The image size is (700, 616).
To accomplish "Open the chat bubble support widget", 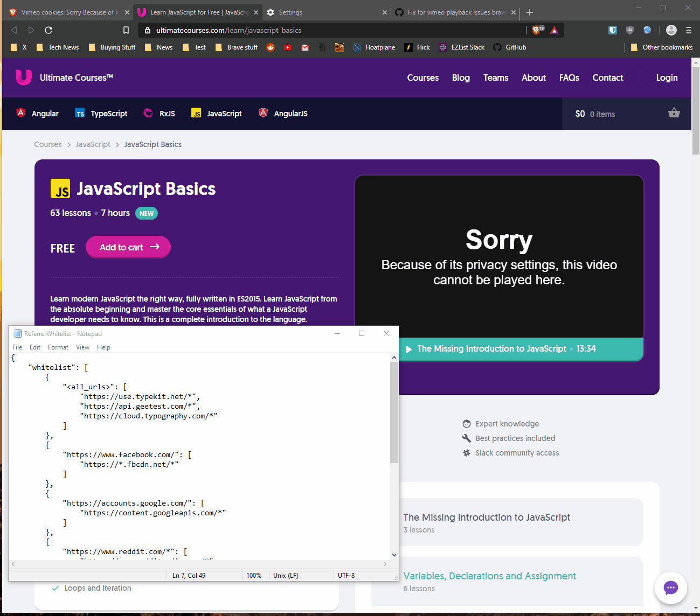I will point(670,587).
